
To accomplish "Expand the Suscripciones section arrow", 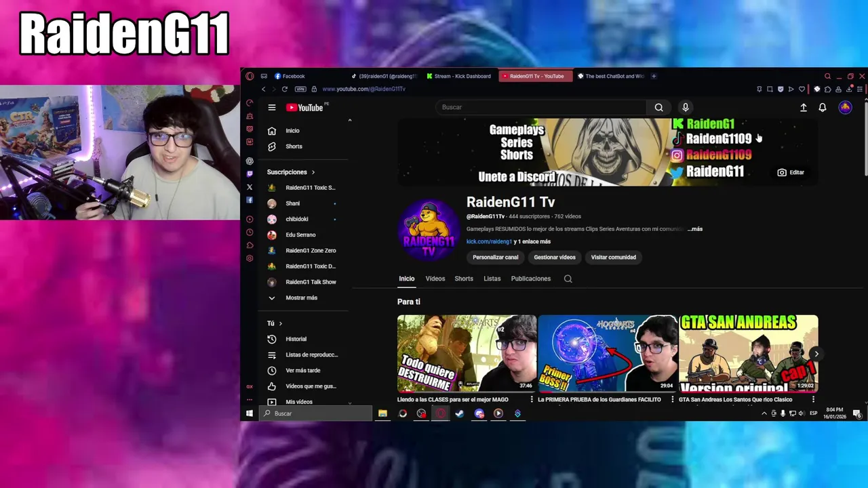I will coord(313,172).
